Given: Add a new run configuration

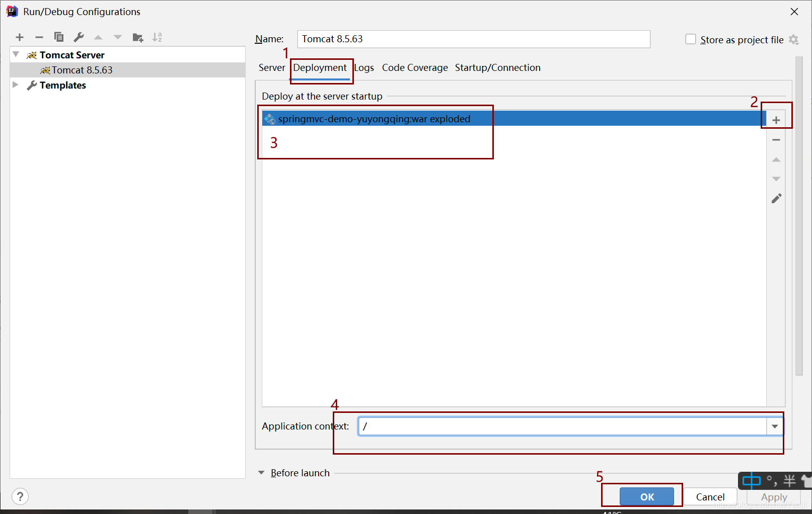Looking at the screenshot, I should coord(20,37).
